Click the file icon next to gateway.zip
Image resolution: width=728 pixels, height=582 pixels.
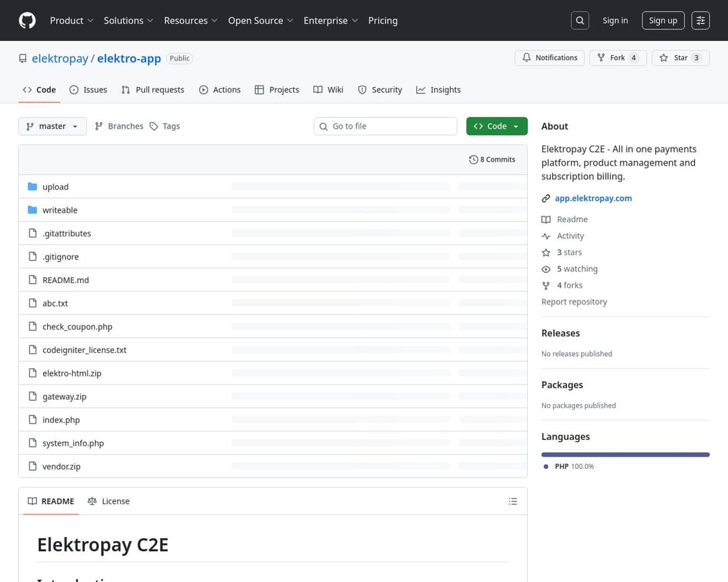(32, 396)
